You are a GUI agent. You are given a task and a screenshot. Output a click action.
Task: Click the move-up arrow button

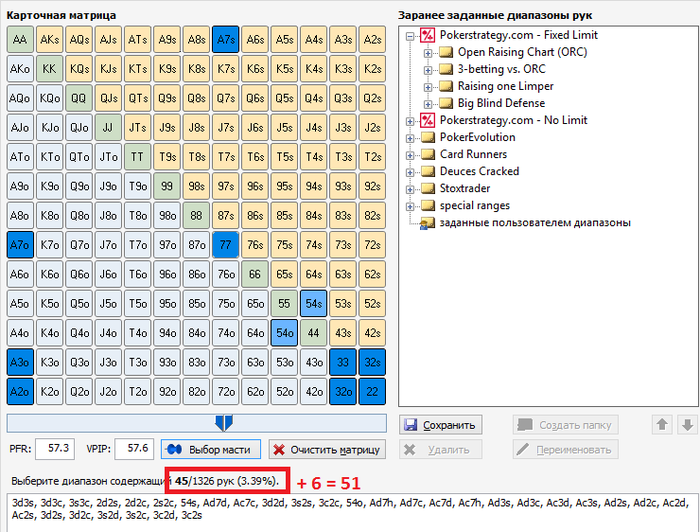(x=662, y=424)
